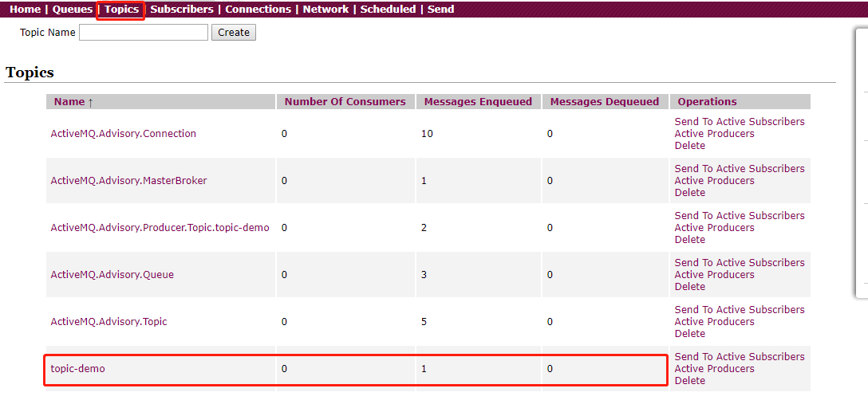This screenshot has height=404, width=868.
Task: Open the Connections page
Action: (258, 10)
